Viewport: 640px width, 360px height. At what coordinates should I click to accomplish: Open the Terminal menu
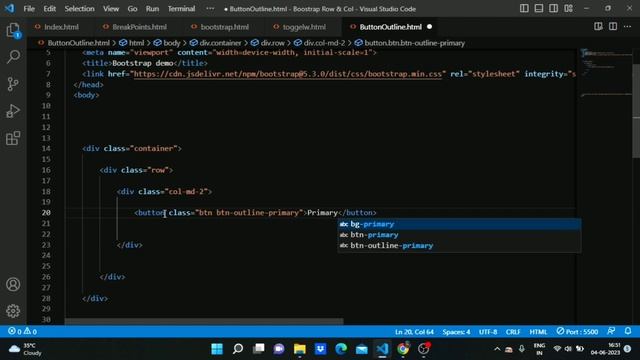tap(181, 9)
